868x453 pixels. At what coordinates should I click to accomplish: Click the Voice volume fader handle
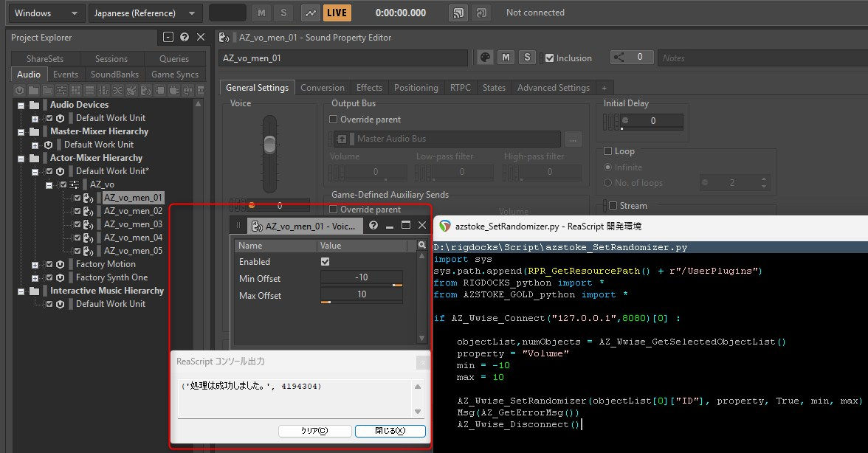point(269,144)
